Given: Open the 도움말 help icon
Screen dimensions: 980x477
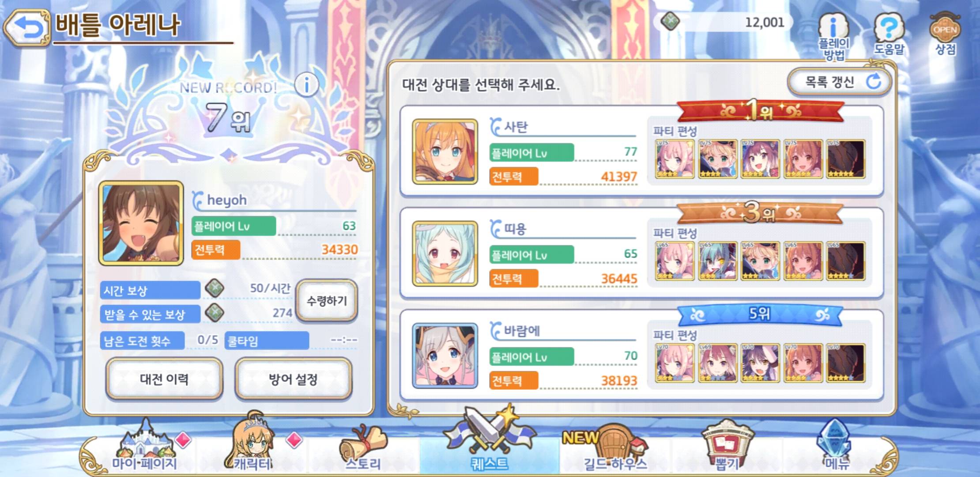Looking at the screenshot, I should [889, 34].
